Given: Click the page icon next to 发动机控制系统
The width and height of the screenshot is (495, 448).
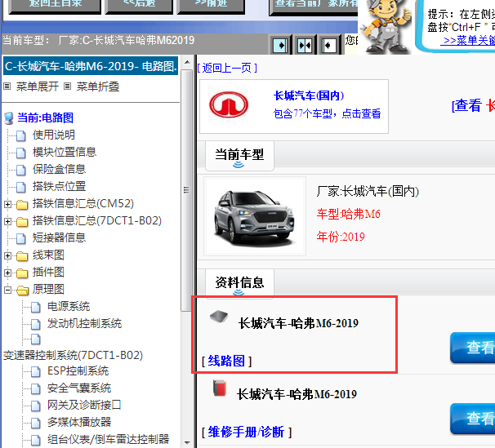Looking at the screenshot, I should [x=36, y=324].
